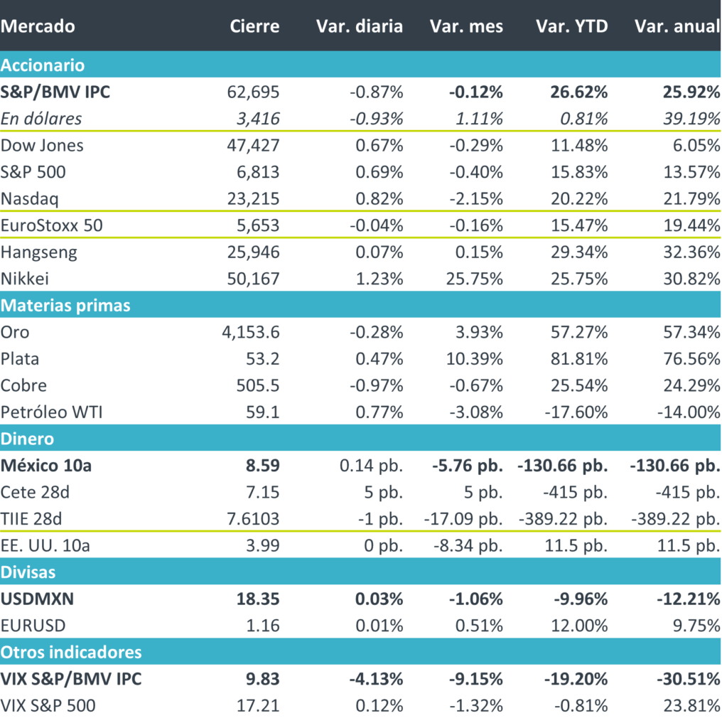Select the Var. mes column header

tap(466, 26)
